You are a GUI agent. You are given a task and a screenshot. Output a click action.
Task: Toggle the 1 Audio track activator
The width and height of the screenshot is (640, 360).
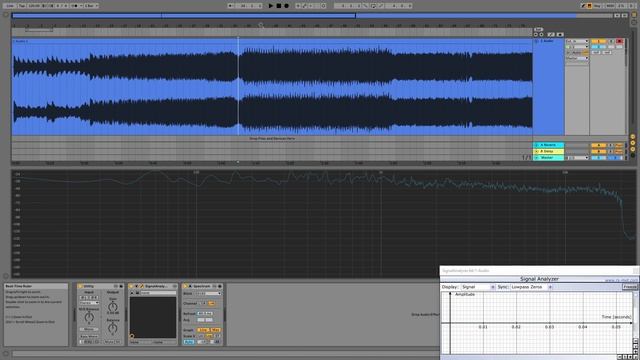599,41
